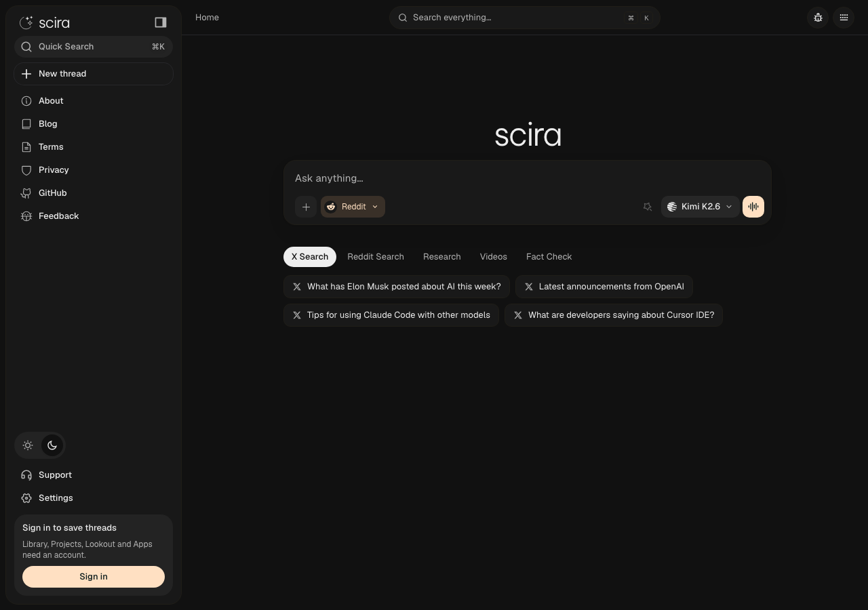Image resolution: width=868 pixels, height=610 pixels.
Task: Open the Videos tab
Action: (x=494, y=257)
